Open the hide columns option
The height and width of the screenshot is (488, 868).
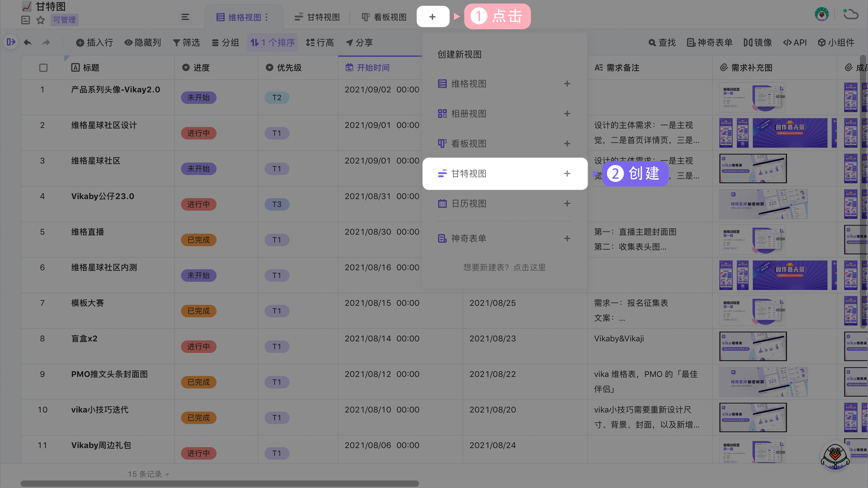(x=142, y=42)
